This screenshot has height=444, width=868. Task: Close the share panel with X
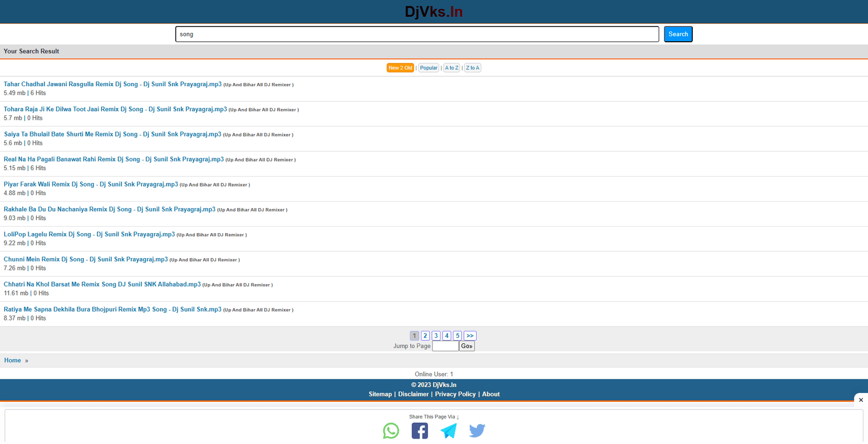tap(861, 400)
